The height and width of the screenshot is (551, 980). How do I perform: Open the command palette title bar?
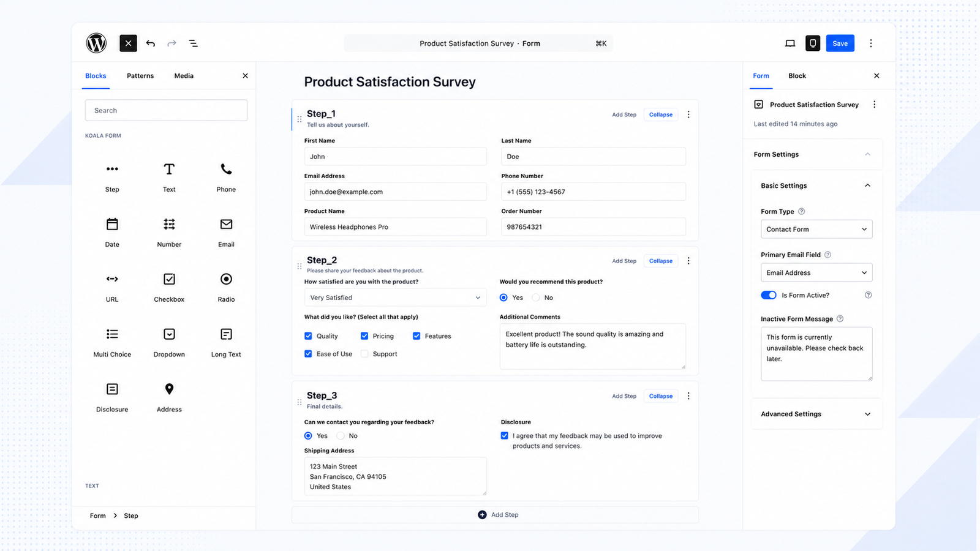tap(478, 43)
